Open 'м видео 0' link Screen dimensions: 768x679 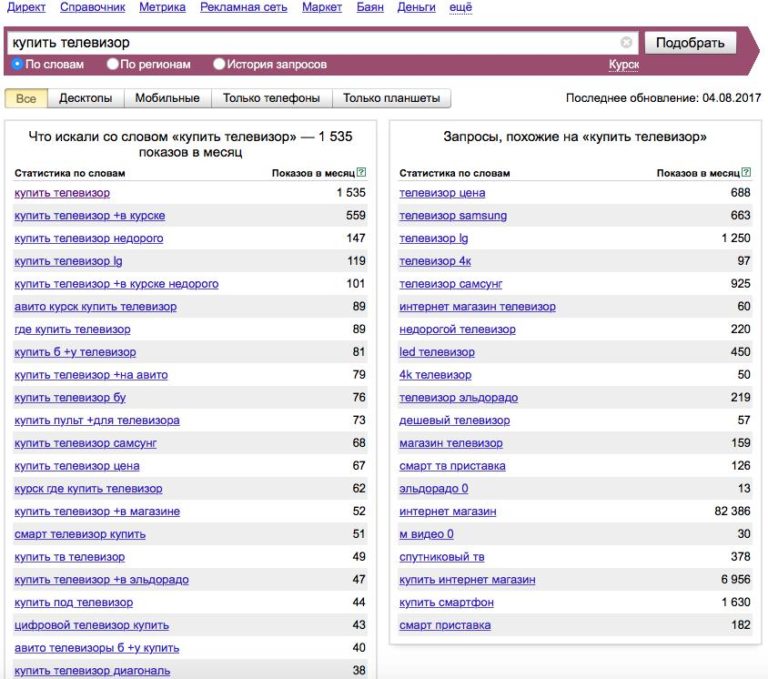tap(426, 534)
